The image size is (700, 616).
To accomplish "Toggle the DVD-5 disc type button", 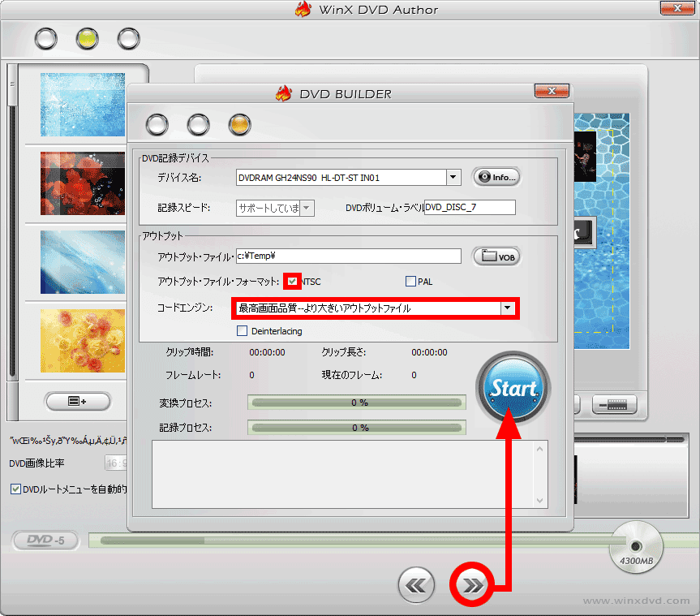I will (x=45, y=541).
